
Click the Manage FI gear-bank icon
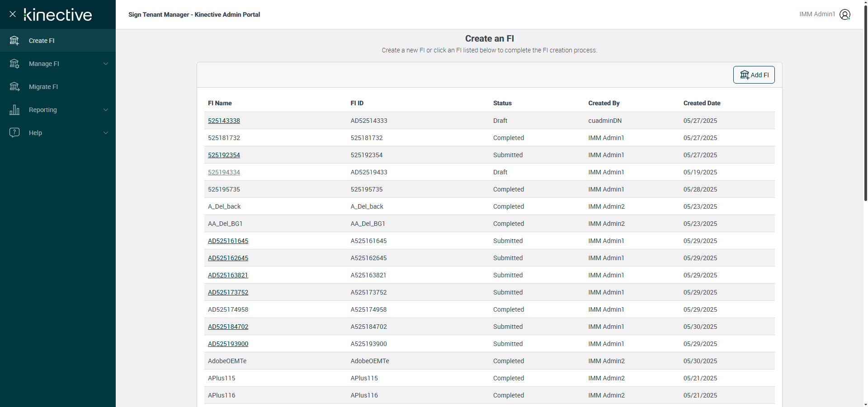14,64
